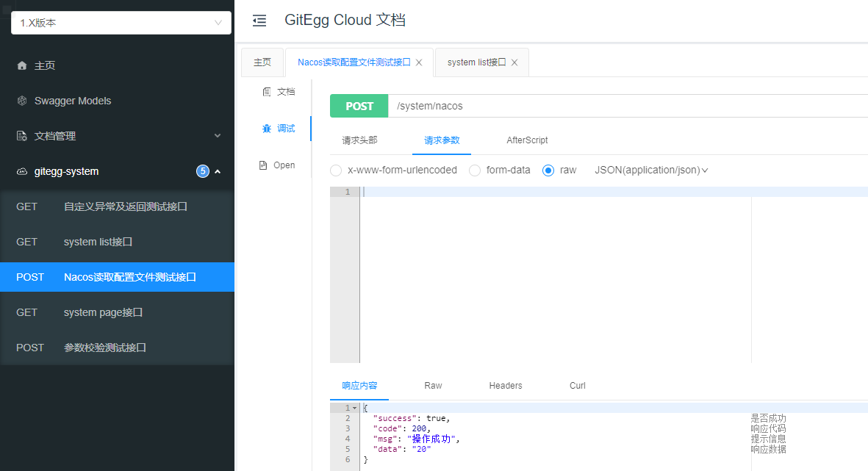Click the Swagger Models cube icon
The image size is (868, 471).
point(21,101)
